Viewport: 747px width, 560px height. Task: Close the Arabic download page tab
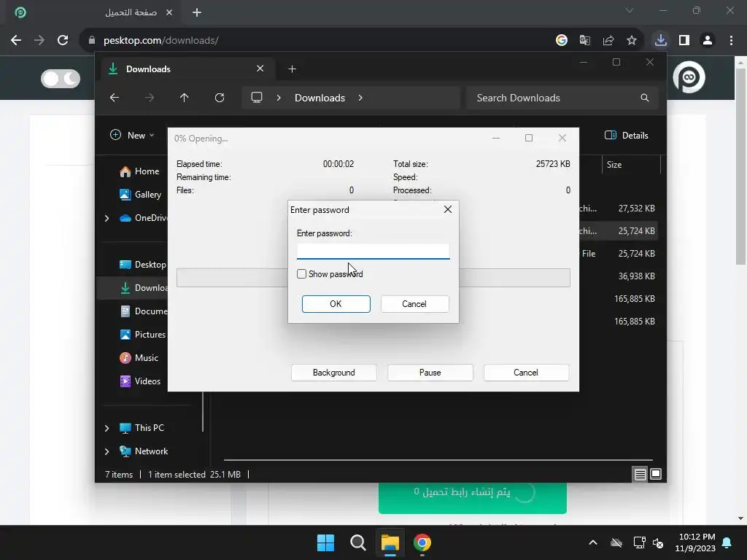169,12
